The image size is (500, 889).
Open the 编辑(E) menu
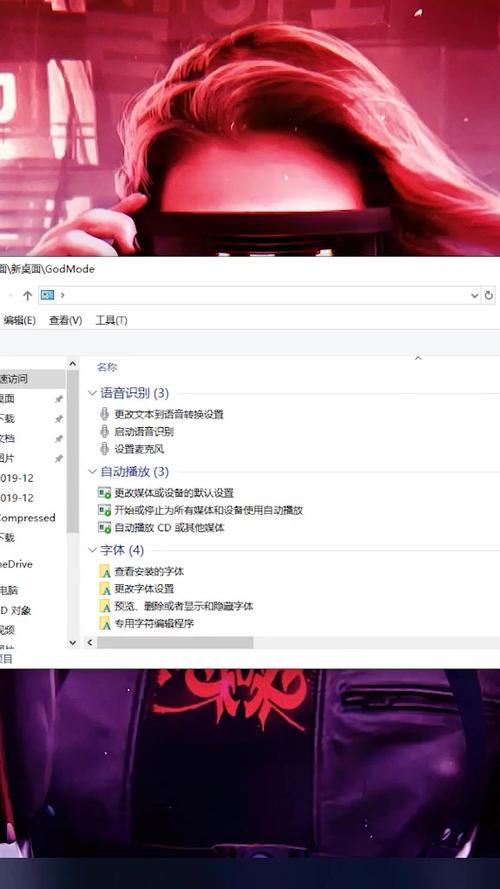coord(19,320)
